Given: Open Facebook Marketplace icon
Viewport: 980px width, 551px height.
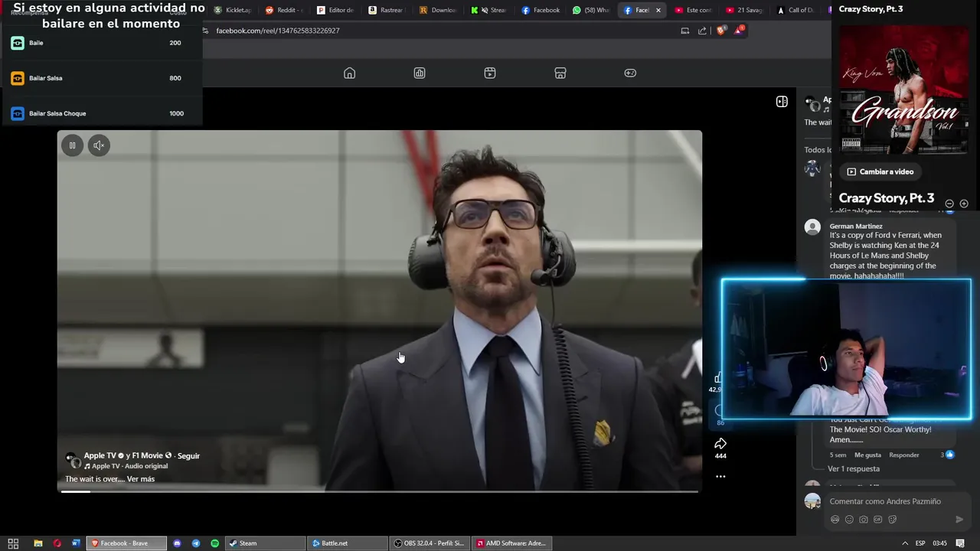Looking at the screenshot, I should tap(560, 73).
